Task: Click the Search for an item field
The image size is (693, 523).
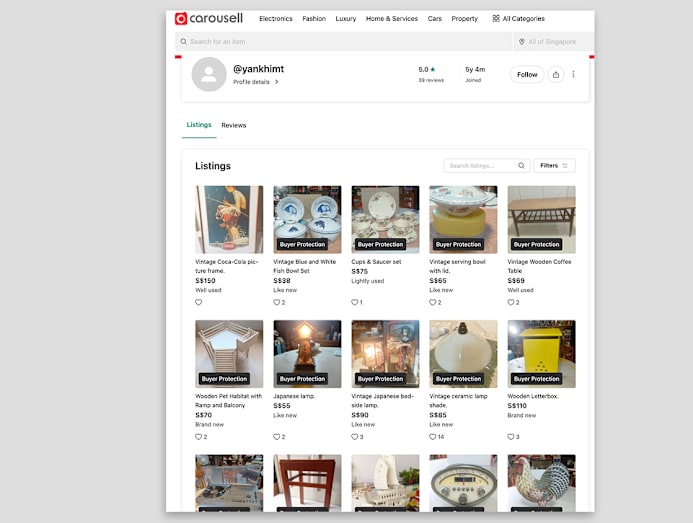Action: pyautogui.click(x=340, y=42)
